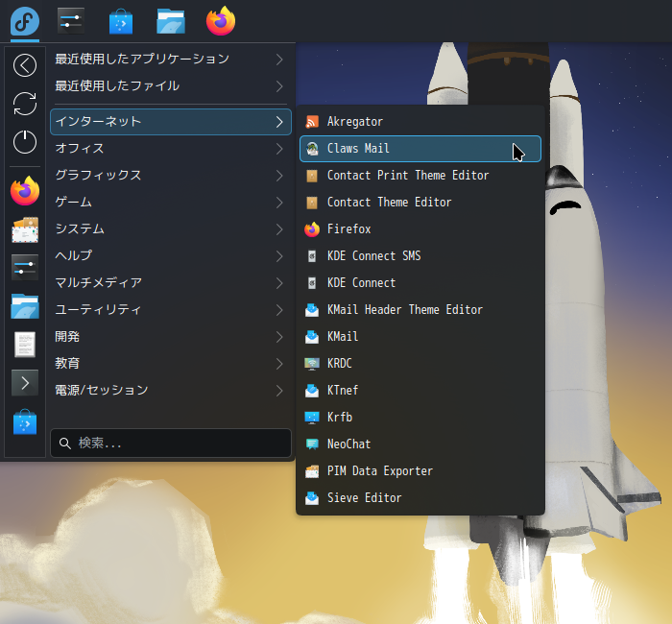672x624 pixels.
Task: Open the terminal chevron favorite in sidebar
Action: [25, 383]
